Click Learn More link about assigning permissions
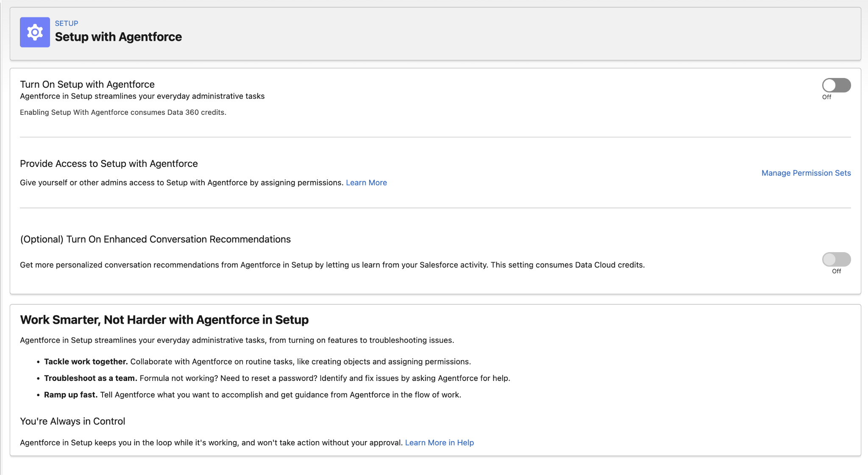 [x=366, y=183]
